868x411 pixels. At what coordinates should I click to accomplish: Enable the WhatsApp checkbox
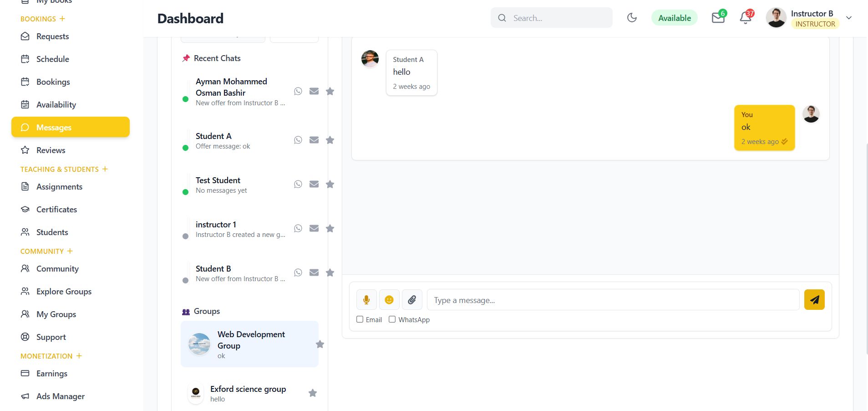pos(392,319)
